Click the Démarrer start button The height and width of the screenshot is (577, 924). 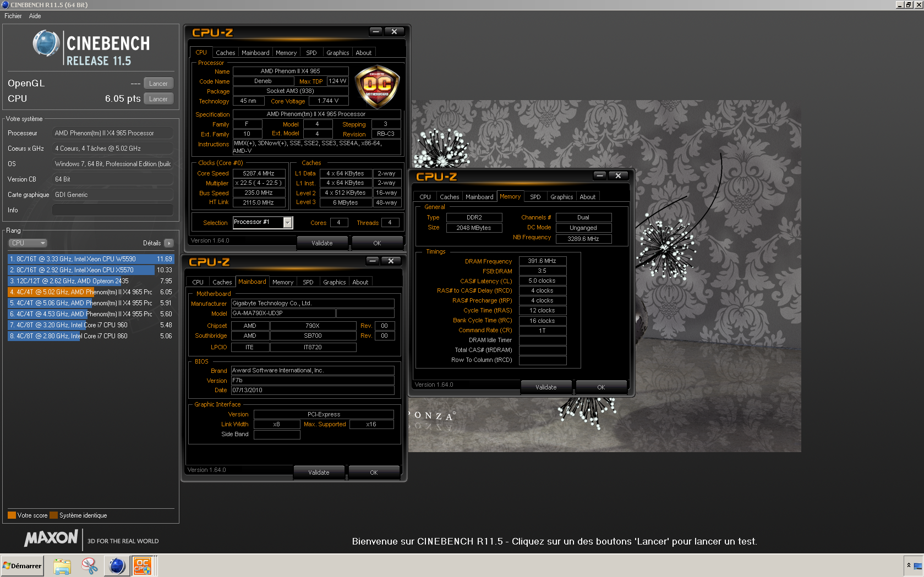pos(22,565)
